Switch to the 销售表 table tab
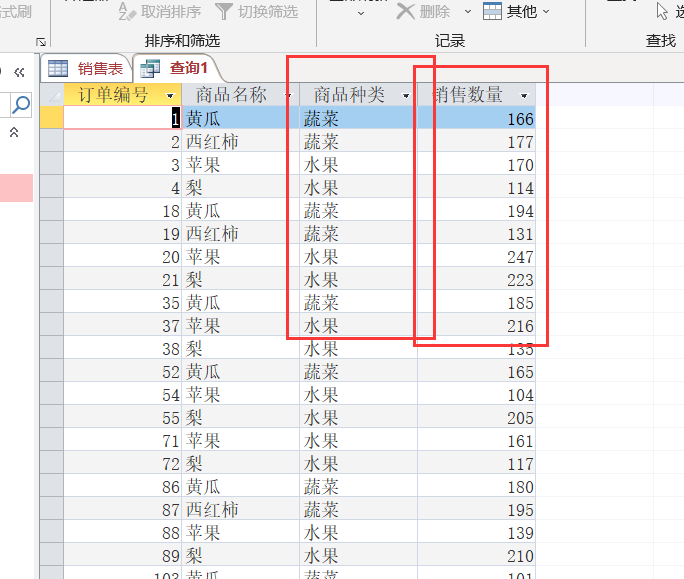 click(86, 69)
